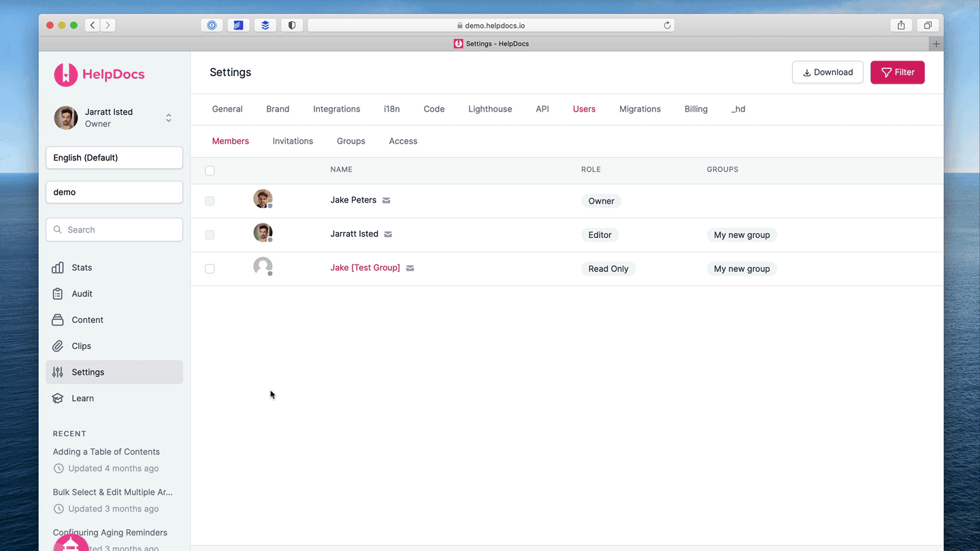
Task: Click Jake [Test Group] default avatar
Action: click(x=263, y=267)
